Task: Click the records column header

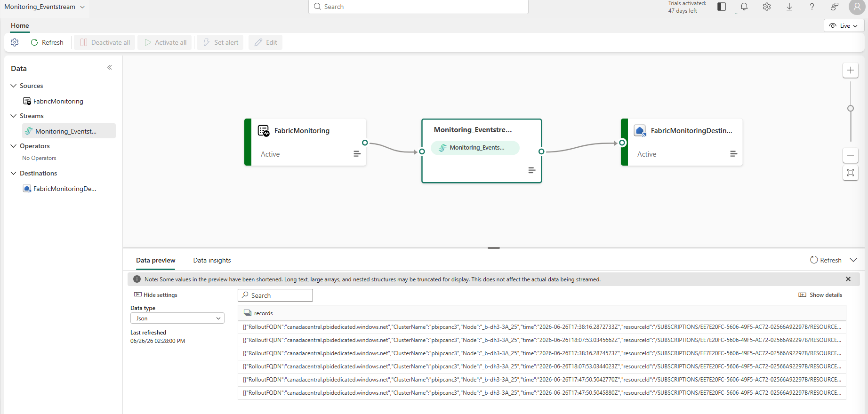Action: click(x=542, y=313)
